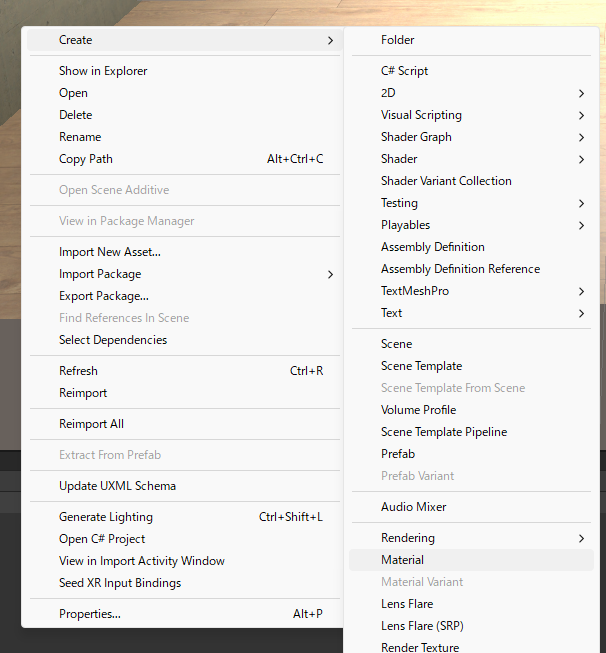
Task: Select Scene Template Pipeline
Action: (x=471, y=432)
